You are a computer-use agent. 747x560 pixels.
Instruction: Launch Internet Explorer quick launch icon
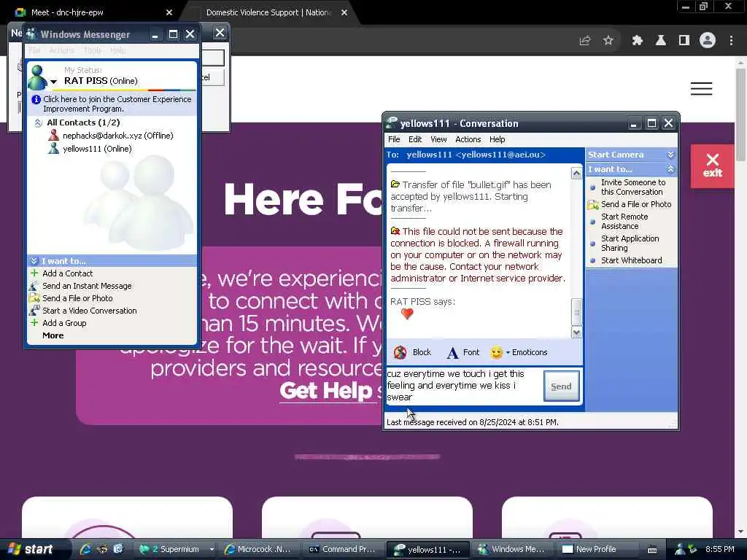pos(86,549)
